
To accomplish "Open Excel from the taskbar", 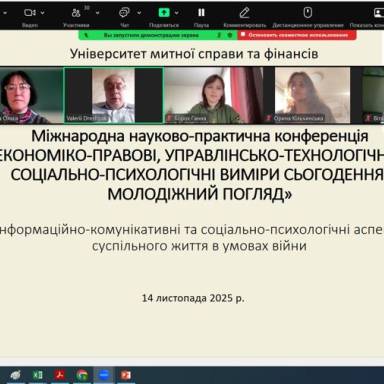I will (37, 375).
